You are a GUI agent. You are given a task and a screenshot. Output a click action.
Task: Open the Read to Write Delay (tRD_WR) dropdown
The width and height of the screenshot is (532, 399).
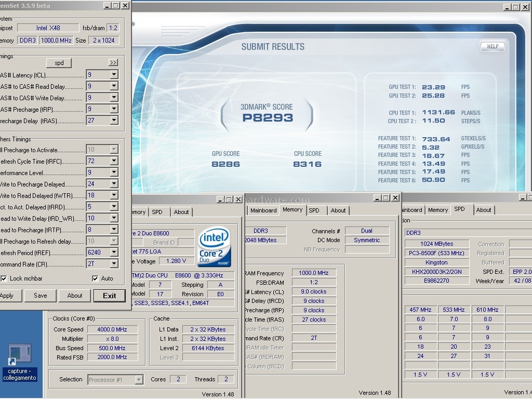(114, 218)
